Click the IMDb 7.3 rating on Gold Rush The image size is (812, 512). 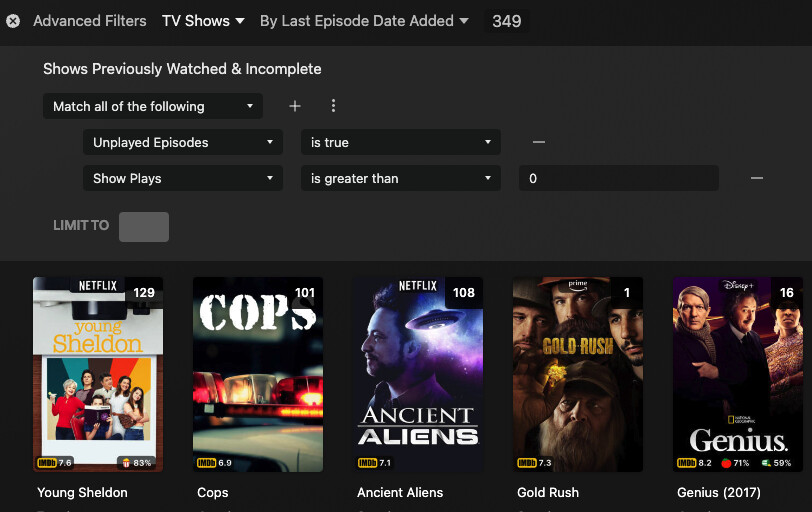[x=534, y=463]
